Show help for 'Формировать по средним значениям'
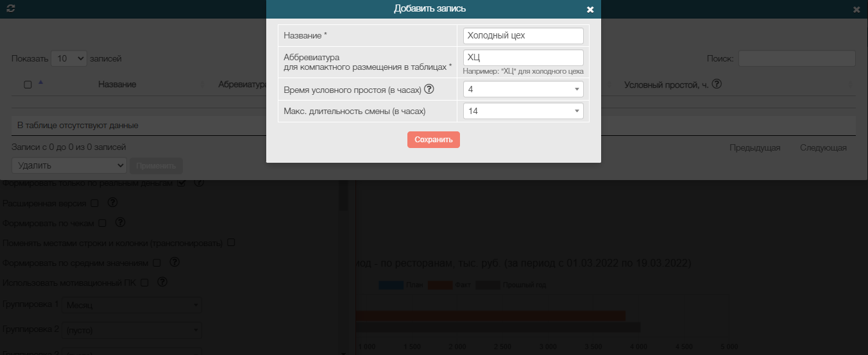Viewport: 868px width, 355px height. [x=174, y=262]
